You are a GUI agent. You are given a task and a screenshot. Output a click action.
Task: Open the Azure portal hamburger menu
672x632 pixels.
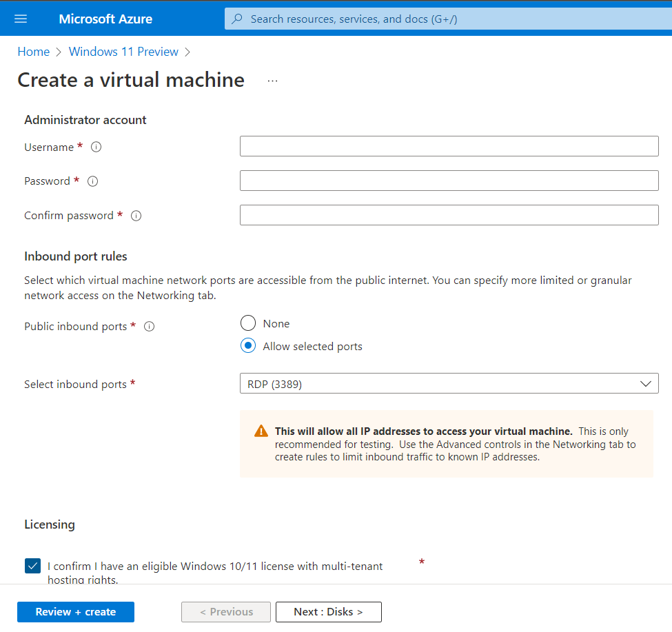20,19
